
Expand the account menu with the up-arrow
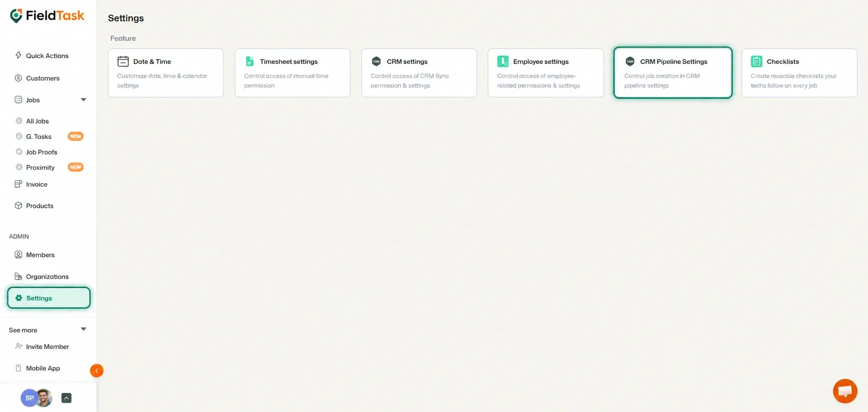(67, 398)
